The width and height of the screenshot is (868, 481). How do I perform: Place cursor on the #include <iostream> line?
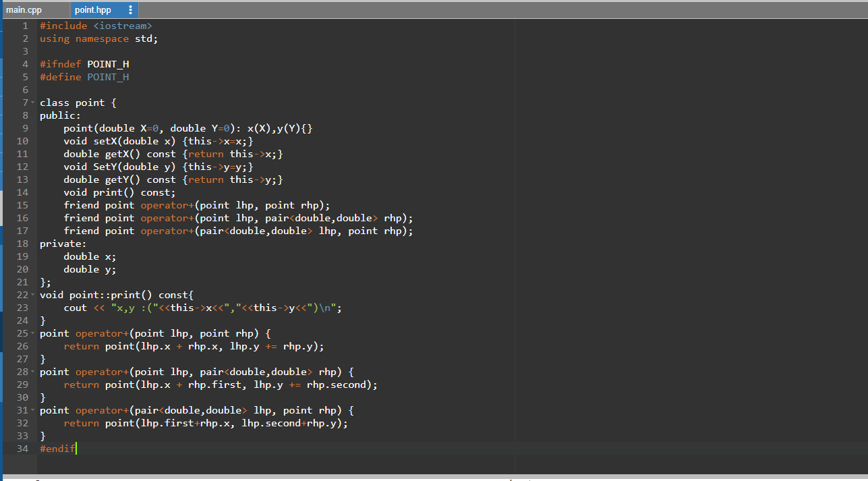(x=94, y=26)
